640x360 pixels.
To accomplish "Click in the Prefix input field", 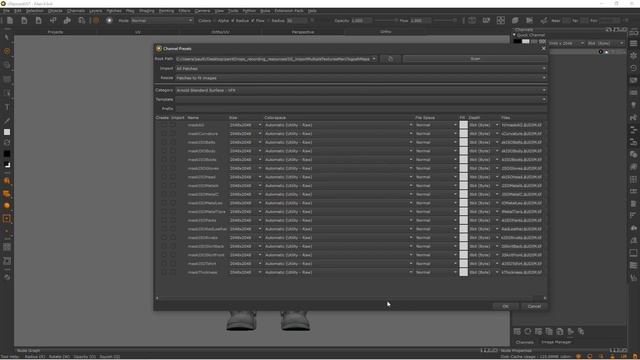I will (x=361, y=109).
